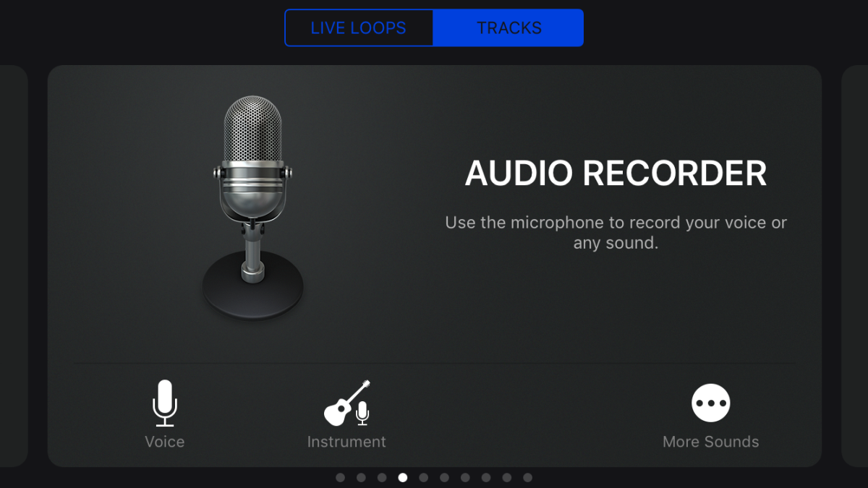Jump to the fifth page dot
868x488 pixels.
[424, 477]
